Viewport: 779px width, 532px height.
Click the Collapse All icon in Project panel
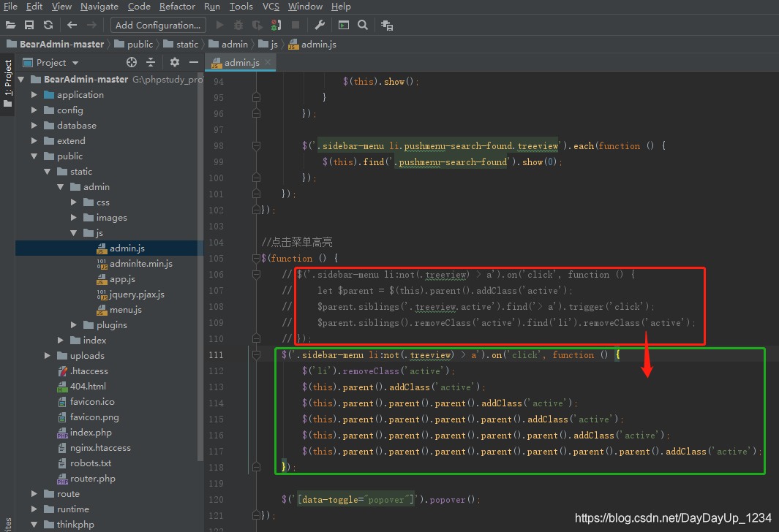(x=151, y=62)
